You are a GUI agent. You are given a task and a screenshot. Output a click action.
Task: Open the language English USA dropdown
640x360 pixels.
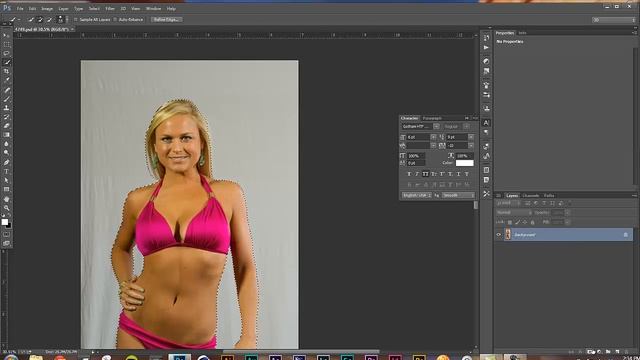click(416, 196)
